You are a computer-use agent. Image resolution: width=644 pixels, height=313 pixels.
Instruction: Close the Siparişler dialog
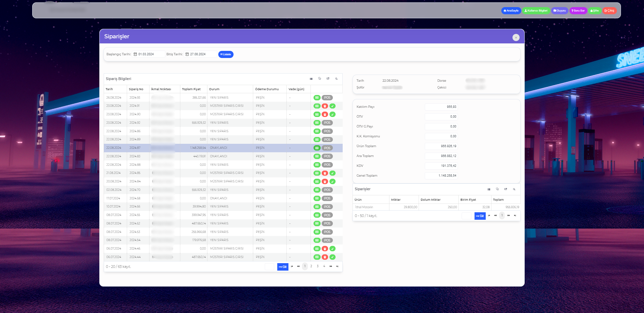tap(516, 38)
